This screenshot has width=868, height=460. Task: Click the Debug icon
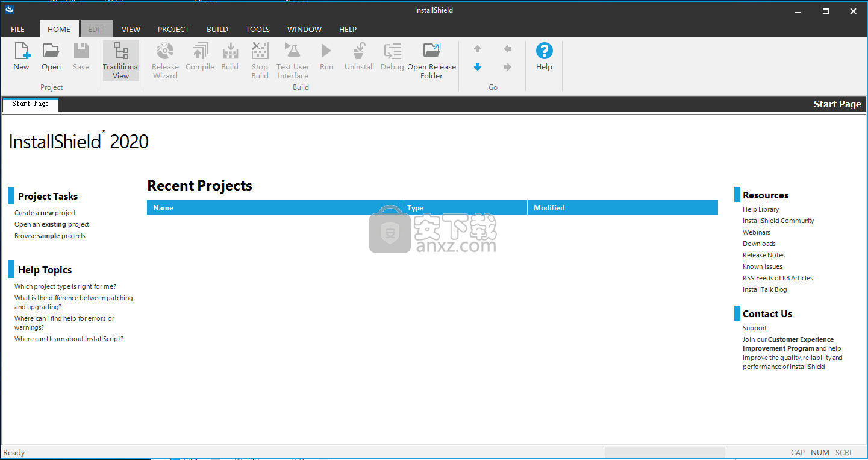[393, 51]
